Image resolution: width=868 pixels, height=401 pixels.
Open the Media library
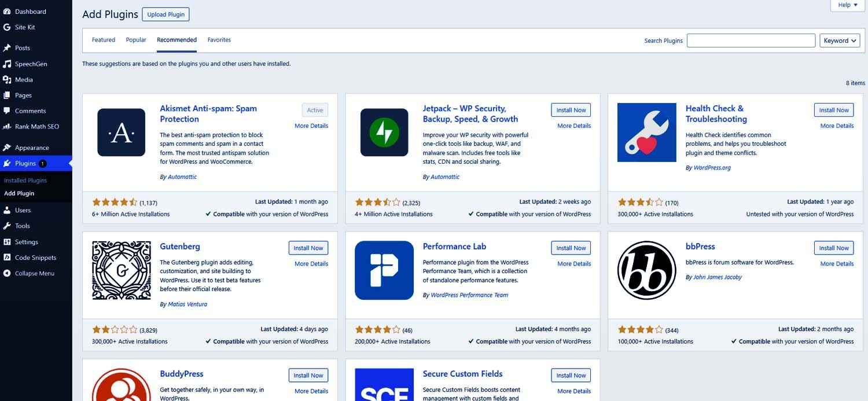click(x=24, y=79)
